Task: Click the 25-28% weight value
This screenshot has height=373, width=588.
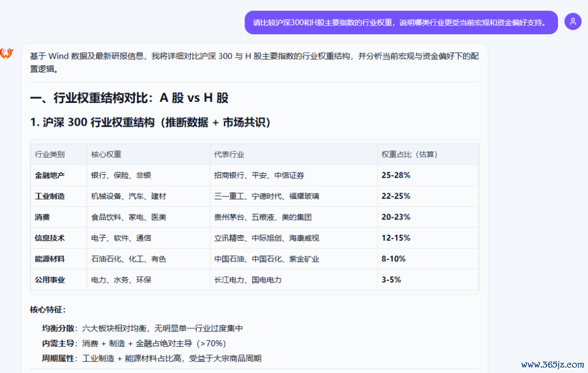Action: point(396,175)
